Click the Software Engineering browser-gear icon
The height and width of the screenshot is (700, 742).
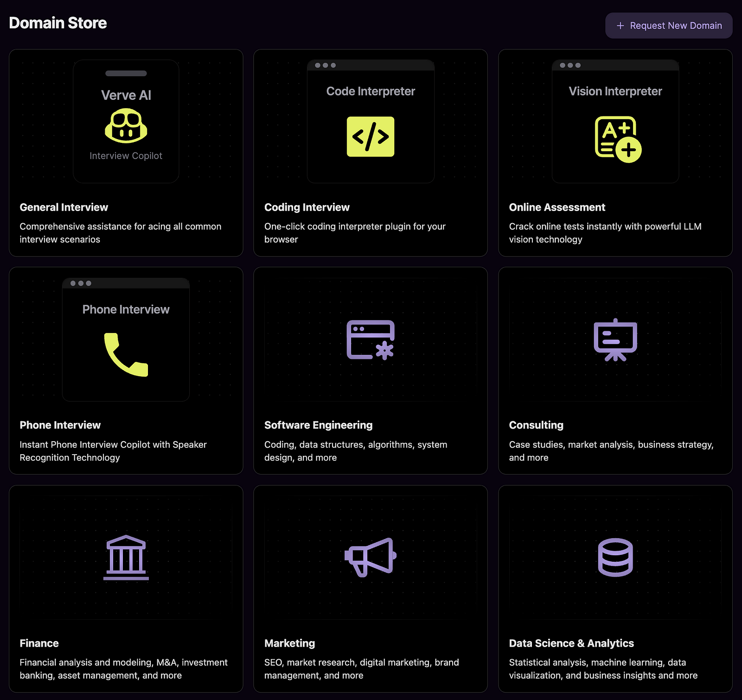[x=371, y=340]
